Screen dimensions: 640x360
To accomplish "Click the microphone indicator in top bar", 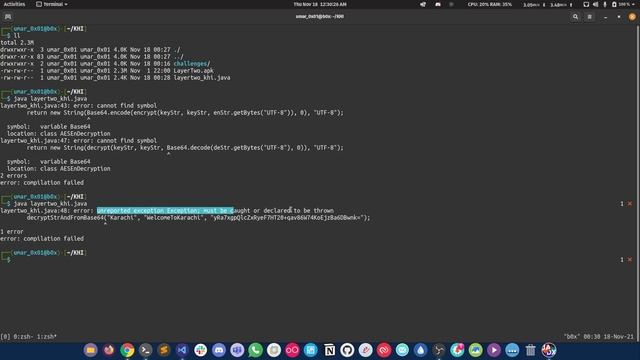I will 604,4.
